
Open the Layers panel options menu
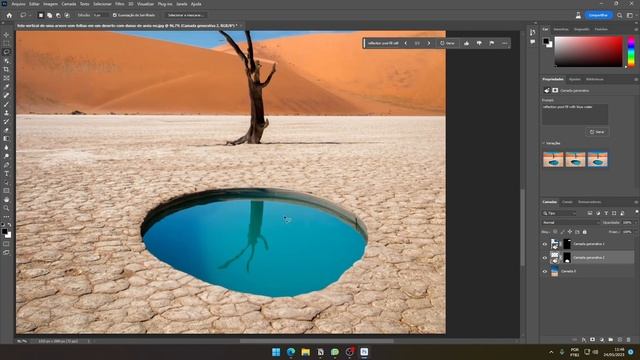636,202
